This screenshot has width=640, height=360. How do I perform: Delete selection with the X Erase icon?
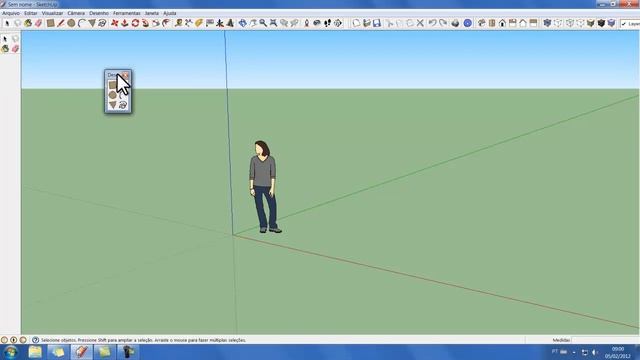pyautogui.click(x=420, y=23)
